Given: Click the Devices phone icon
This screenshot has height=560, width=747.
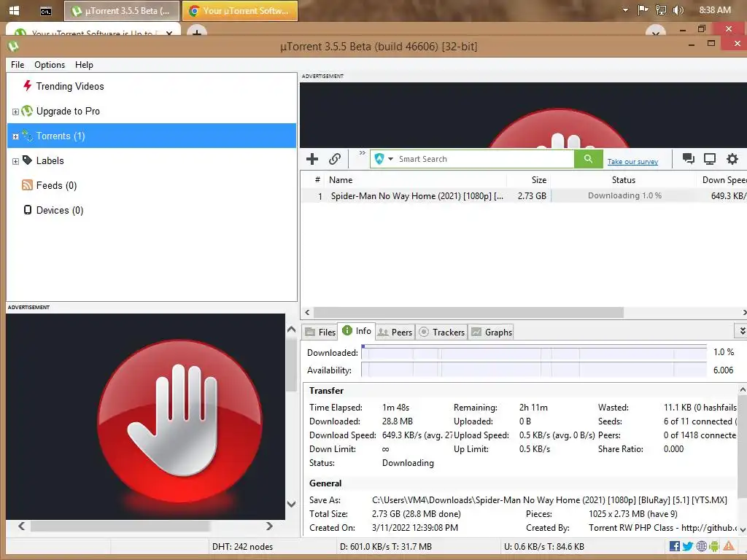Looking at the screenshot, I should pyautogui.click(x=28, y=209).
